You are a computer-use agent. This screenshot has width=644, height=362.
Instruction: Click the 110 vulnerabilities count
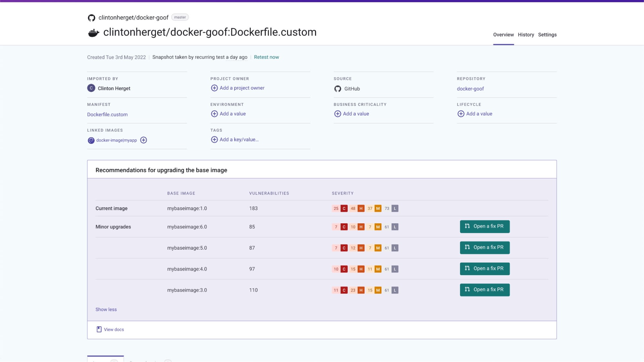[253, 290]
